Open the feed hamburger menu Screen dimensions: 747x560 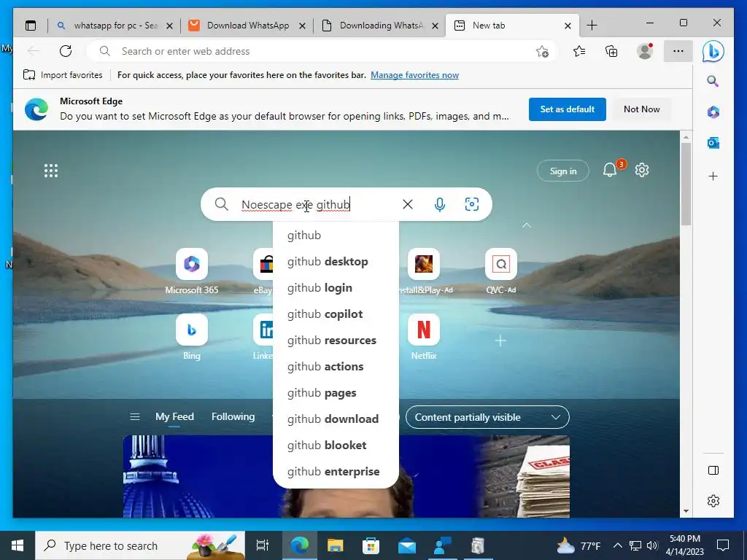(135, 416)
